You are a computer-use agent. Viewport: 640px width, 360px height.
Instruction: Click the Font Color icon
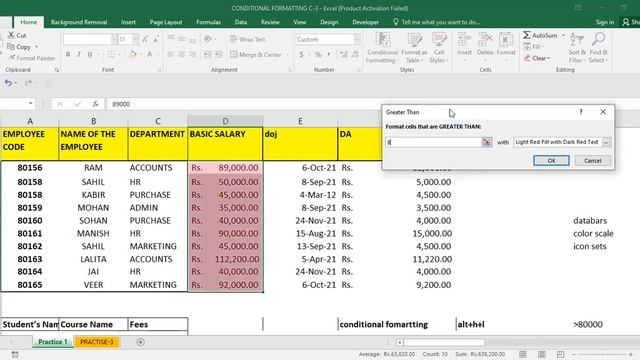149,54
